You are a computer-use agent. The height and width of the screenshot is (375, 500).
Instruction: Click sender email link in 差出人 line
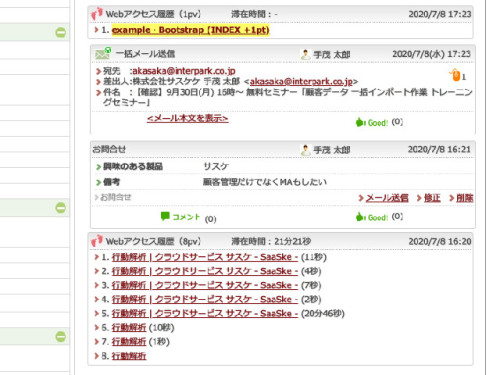(x=301, y=81)
